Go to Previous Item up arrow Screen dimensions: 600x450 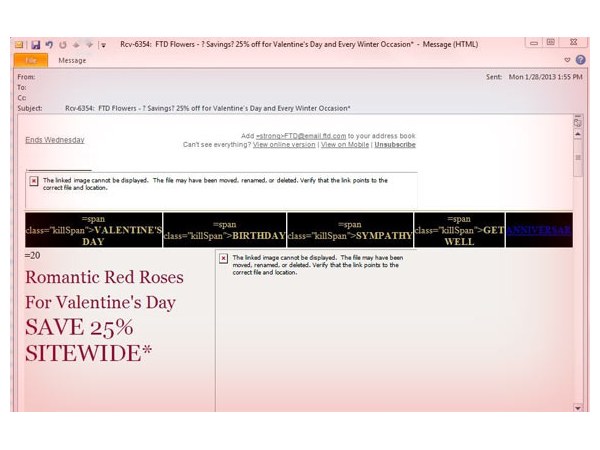[76, 45]
